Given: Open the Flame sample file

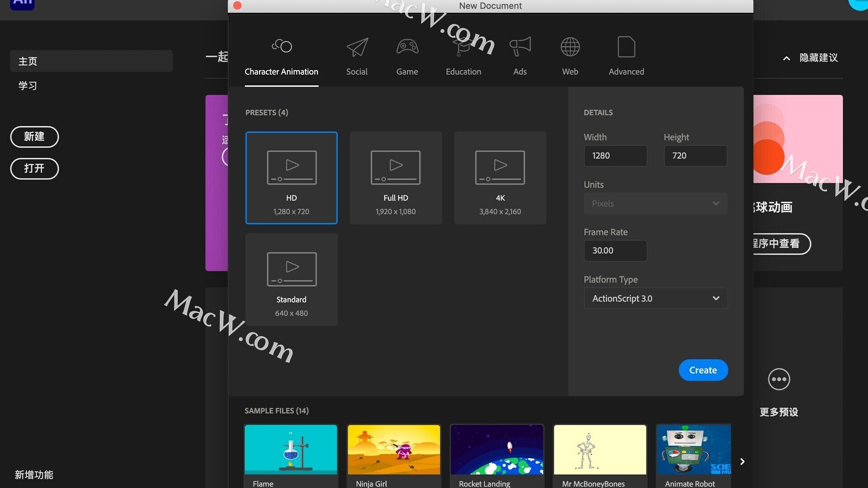Looking at the screenshot, I should pyautogui.click(x=291, y=456).
